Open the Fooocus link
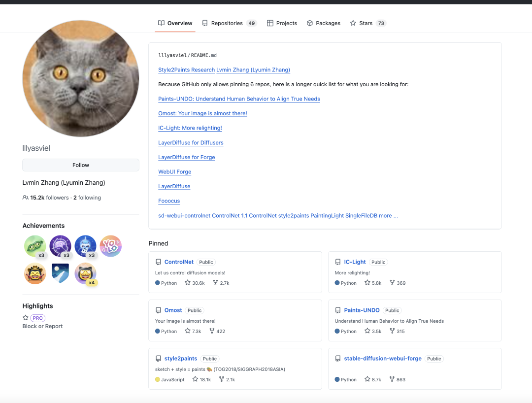Image resolution: width=532 pixels, height=403 pixels. click(169, 201)
